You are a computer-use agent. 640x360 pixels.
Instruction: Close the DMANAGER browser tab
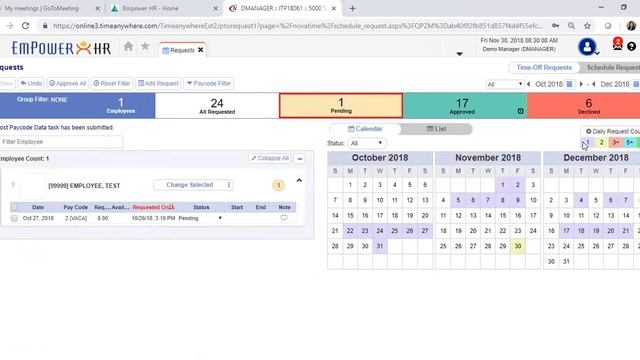click(x=333, y=8)
